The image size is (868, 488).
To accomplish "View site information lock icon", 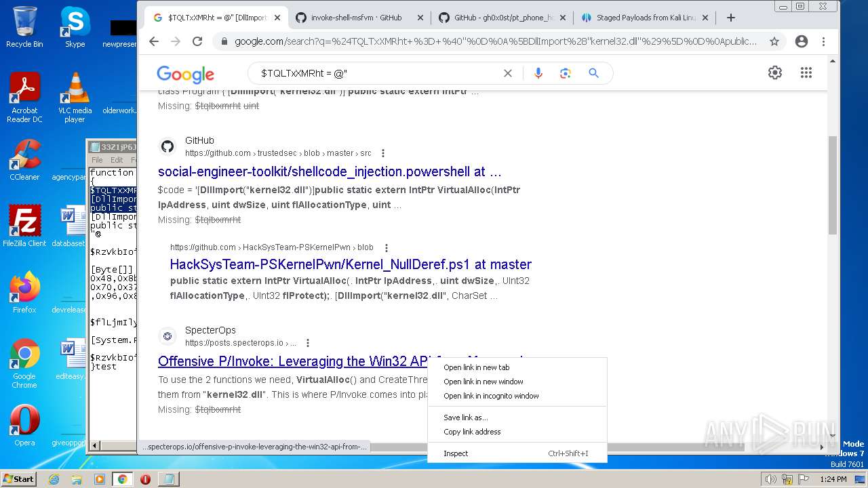I will click(x=224, y=41).
